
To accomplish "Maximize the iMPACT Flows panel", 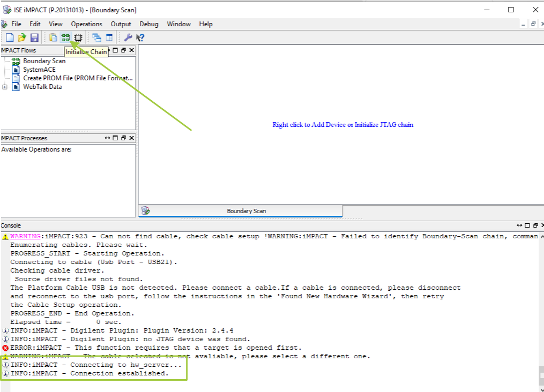I will (115, 50).
